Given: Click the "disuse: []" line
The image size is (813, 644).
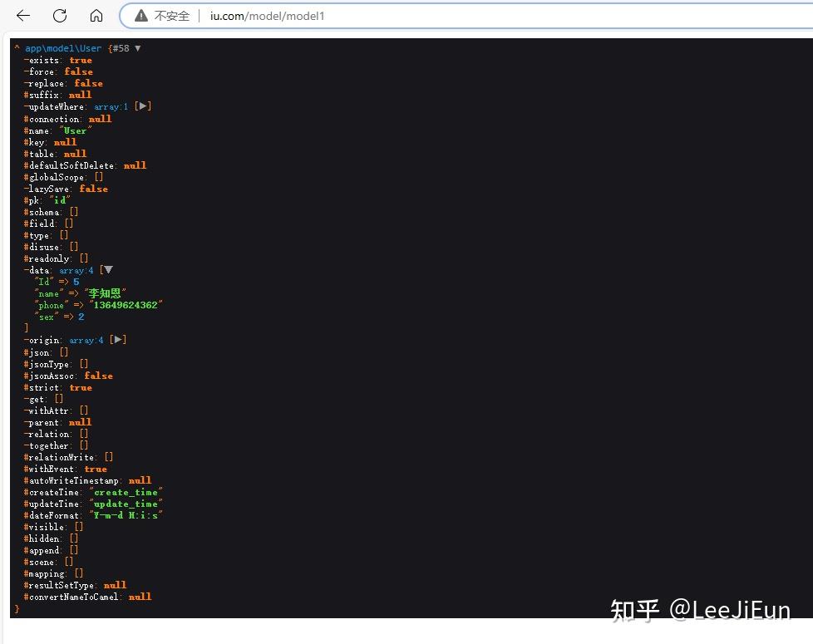Looking at the screenshot, I should point(51,247).
